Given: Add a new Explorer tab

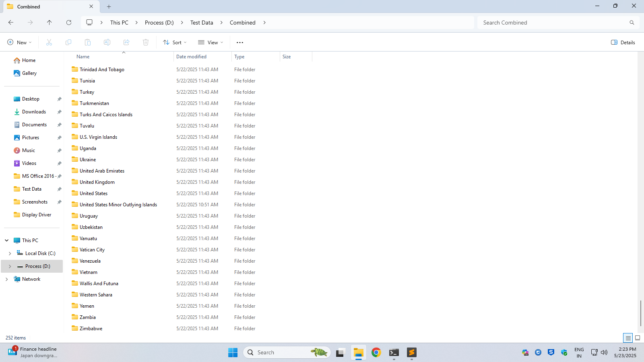Looking at the screenshot, I should coord(109,6).
